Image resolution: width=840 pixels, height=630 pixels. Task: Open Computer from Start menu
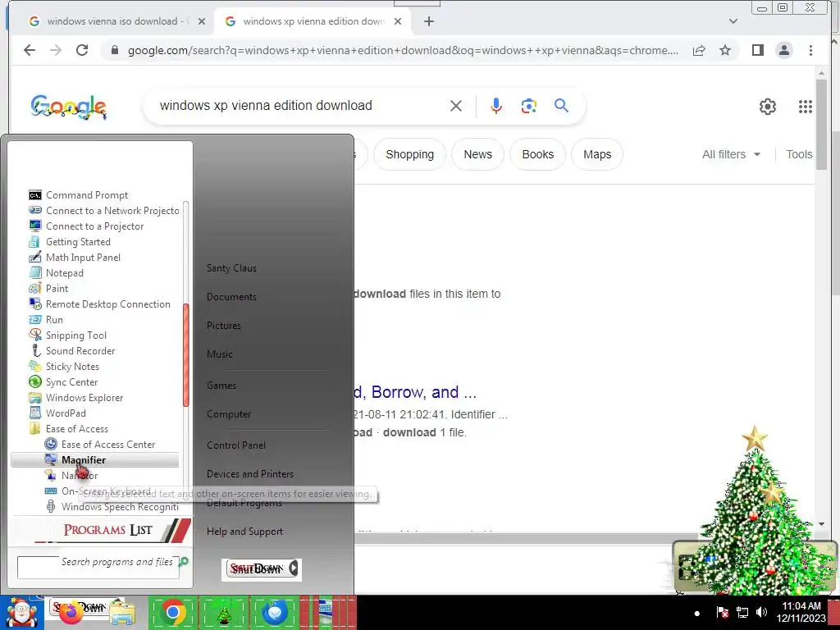[229, 414]
